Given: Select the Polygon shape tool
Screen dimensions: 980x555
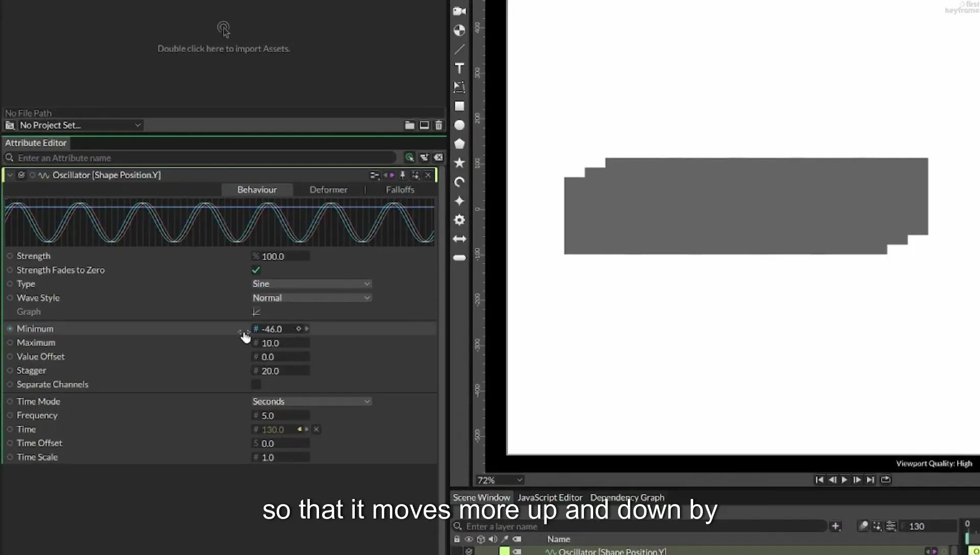Looking at the screenshot, I should pyautogui.click(x=459, y=144).
